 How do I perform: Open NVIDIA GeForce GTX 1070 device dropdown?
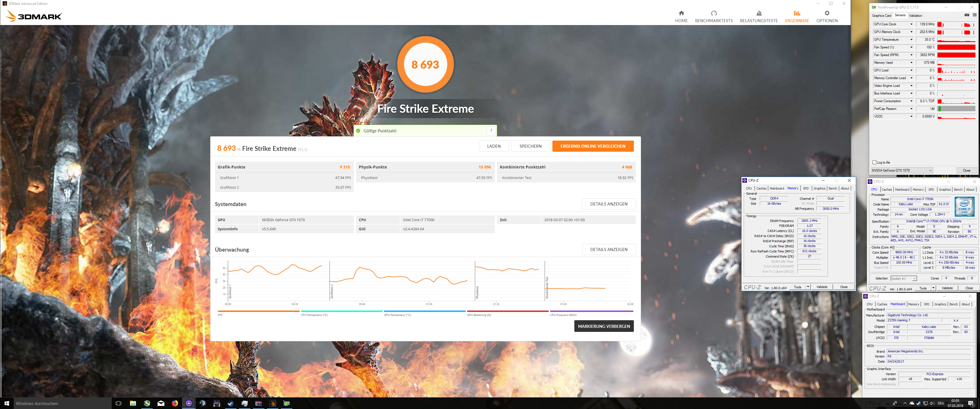[x=901, y=170]
